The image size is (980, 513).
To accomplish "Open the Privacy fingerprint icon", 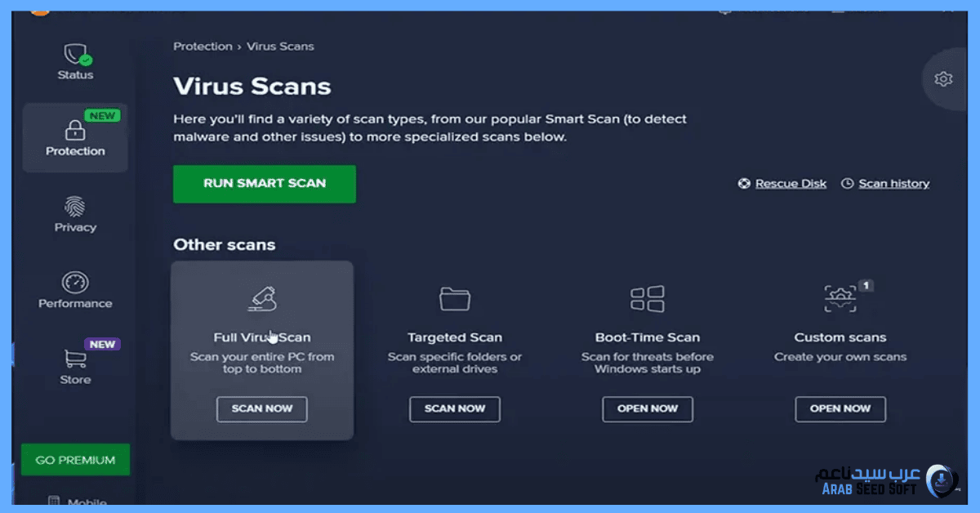I will pos(75,206).
